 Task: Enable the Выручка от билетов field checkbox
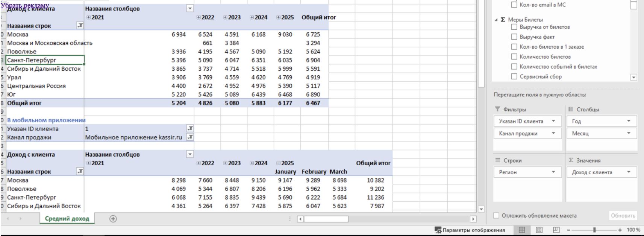(514, 27)
